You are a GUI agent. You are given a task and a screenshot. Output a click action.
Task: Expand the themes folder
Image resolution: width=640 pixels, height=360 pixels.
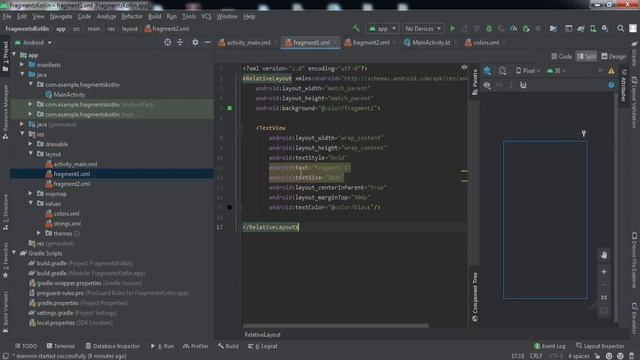pos(39,233)
